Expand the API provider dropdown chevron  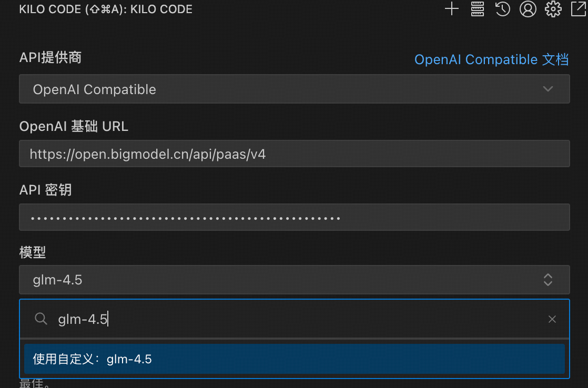(x=548, y=89)
